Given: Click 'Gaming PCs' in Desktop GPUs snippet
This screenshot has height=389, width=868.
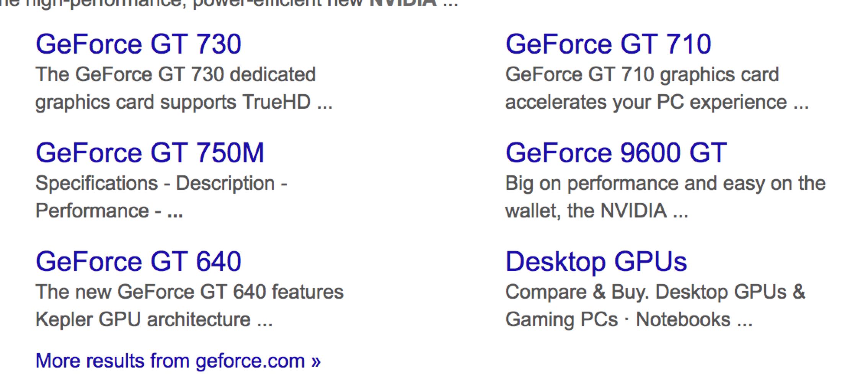Looking at the screenshot, I should click(561, 319).
